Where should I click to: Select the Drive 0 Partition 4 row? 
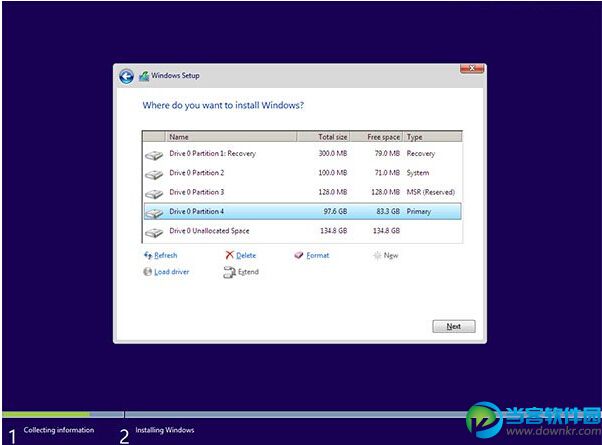[303, 212]
